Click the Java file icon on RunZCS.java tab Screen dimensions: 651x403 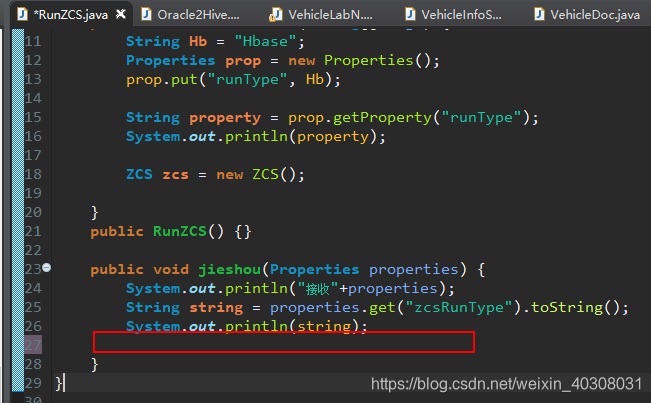tap(22, 15)
